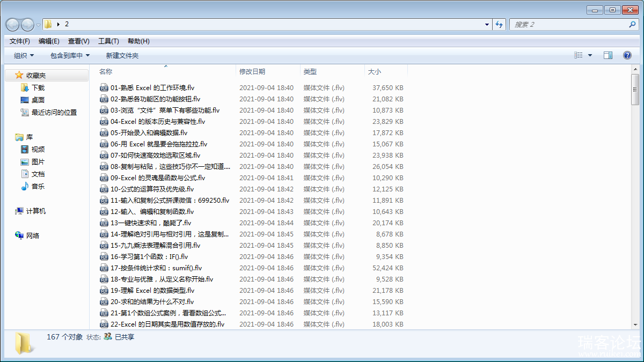
Task: Click the vertical scrollbar thumb of file list
Action: point(635,90)
